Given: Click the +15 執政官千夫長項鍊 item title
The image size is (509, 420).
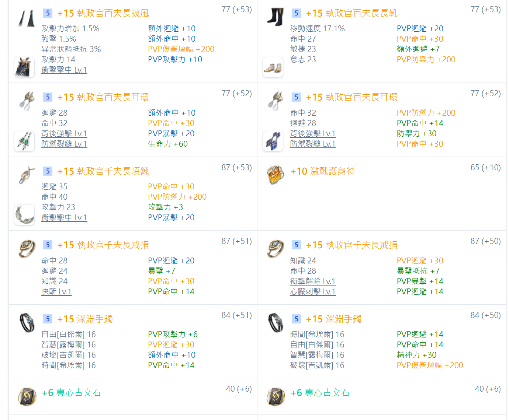Looking at the screenshot, I should tap(103, 171).
